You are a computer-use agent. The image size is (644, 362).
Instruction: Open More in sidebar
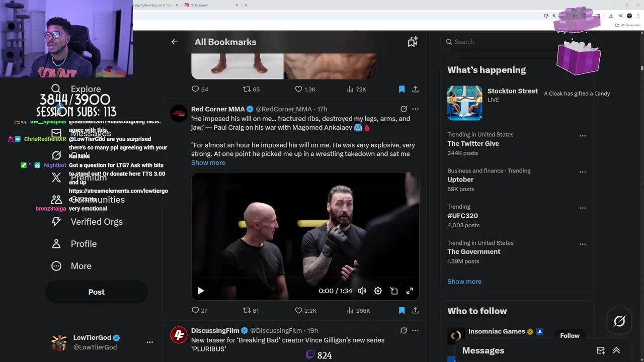coord(71,266)
